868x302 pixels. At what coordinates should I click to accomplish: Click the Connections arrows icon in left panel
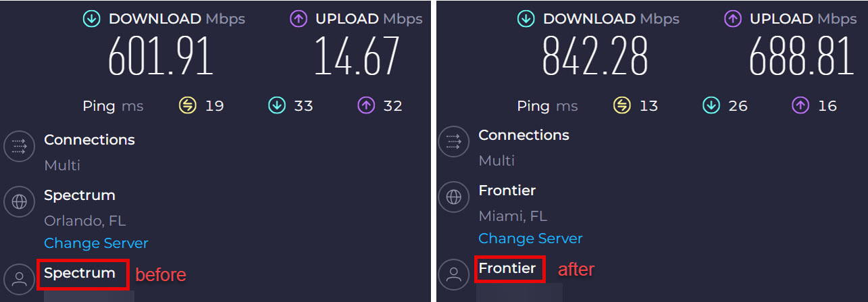(18, 146)
